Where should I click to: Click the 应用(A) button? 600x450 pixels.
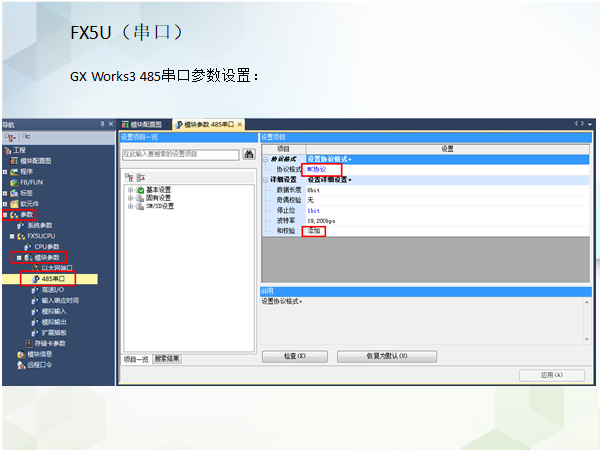(551, 375)
